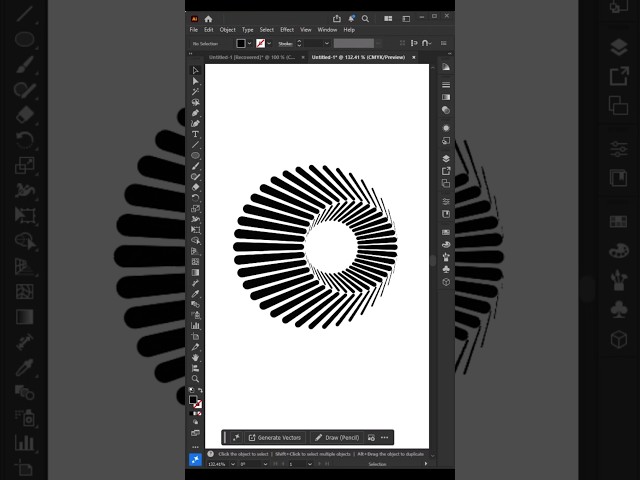Viewport: 640px width, 480px height.
Task: Select the Selection tool arrow
Action: point(195,71)
